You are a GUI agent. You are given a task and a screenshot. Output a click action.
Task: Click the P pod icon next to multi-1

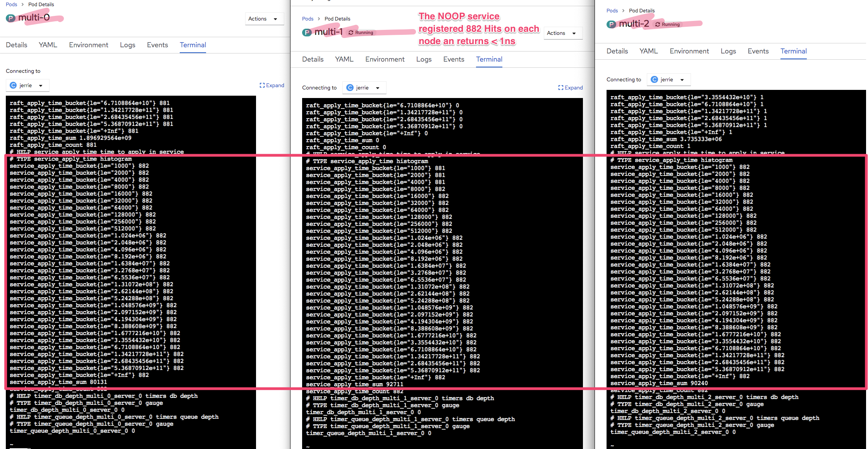tap(307, 32)
